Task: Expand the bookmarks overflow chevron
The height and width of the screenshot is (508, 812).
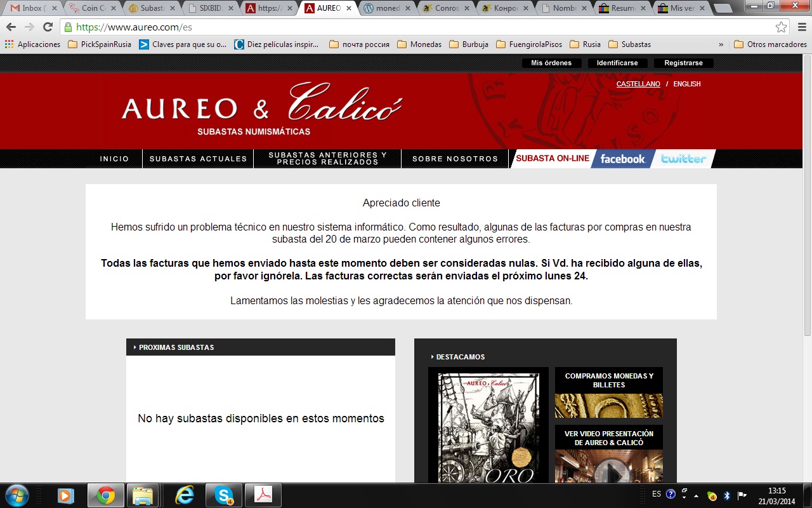Action: 721,44
